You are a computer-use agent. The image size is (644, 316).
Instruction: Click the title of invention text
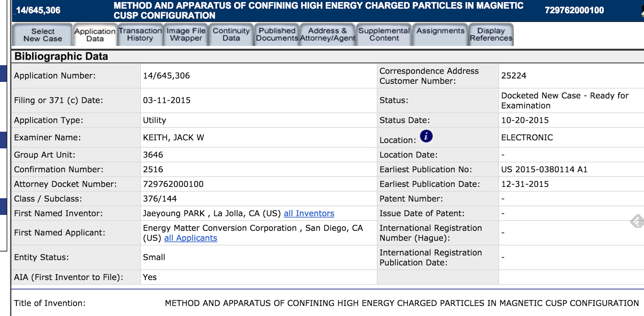[402, 303]
